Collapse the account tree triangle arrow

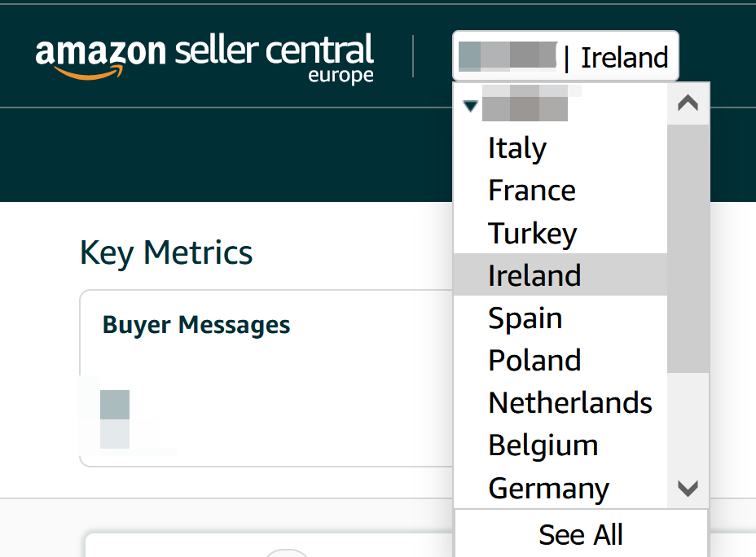coord(469,106)
